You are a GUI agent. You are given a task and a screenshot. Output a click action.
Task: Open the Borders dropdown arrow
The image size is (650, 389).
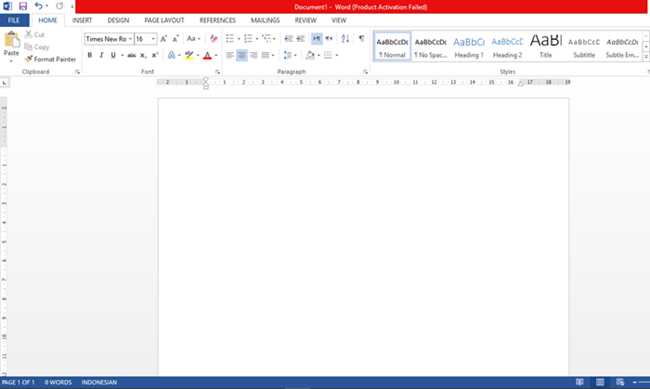[337, 55]
